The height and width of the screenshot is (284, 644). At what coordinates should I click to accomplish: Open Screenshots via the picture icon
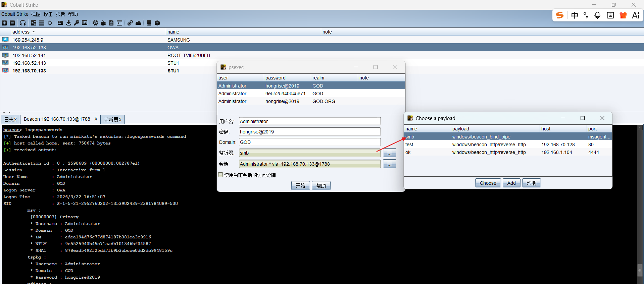pyautogui.click(x=85, y=23)
